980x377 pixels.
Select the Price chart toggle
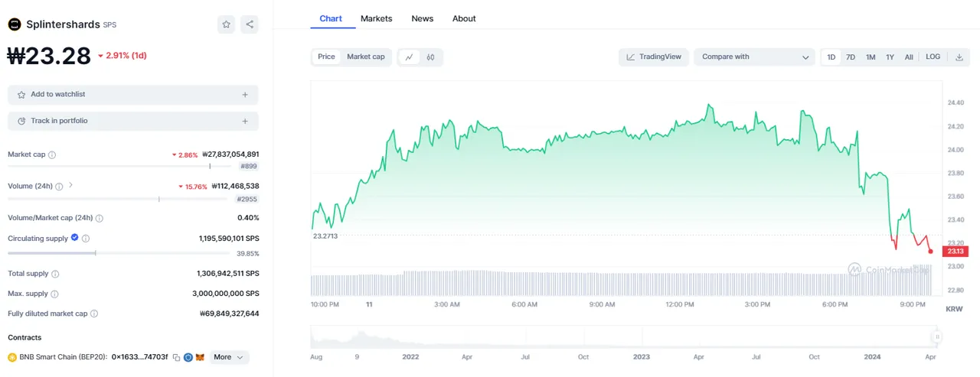coord(327,57)
